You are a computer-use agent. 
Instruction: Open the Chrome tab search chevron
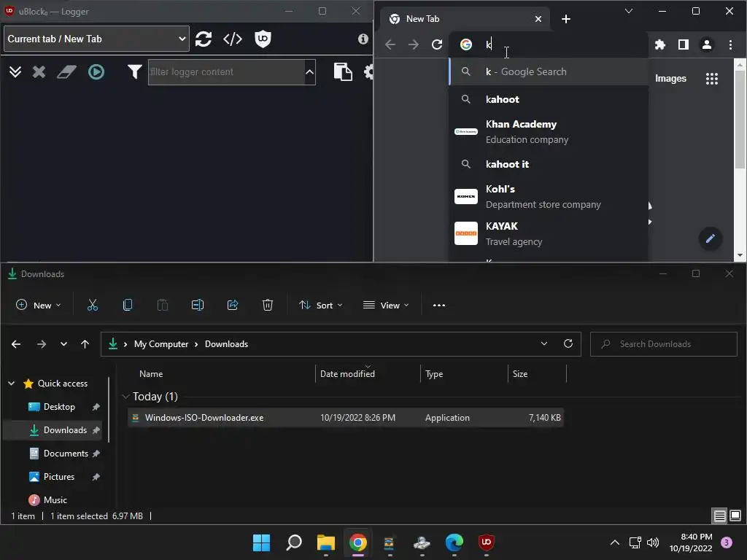pyautogui.click(x=629, y=11)
